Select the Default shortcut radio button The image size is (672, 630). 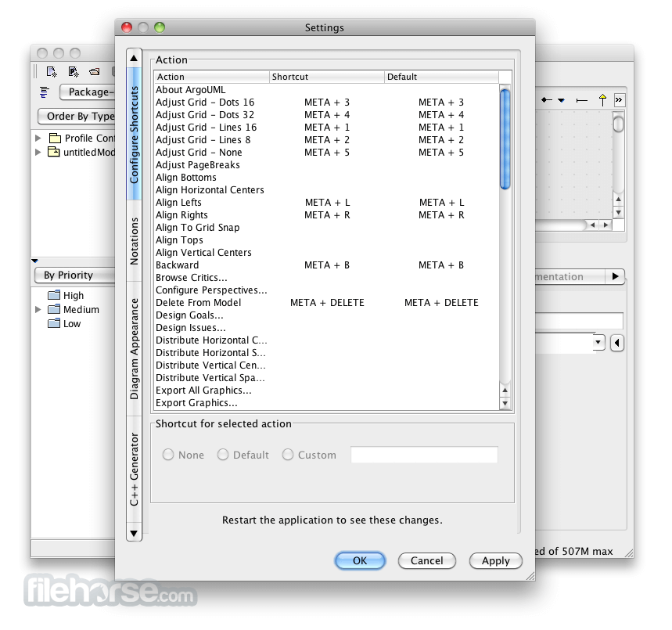tap(223, 455)
